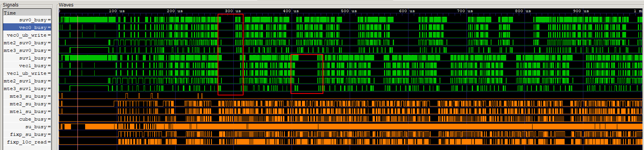Select the fixp_su_busy signal
Image resolution: width=644 pixels, height=150 pixels.
27,134
